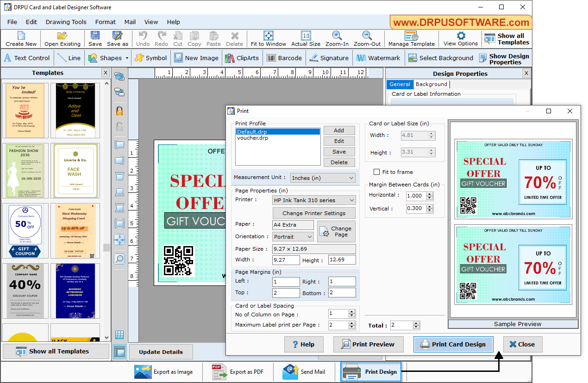Switch to the Background tab
Screen dimensions: 588x383
431,84
